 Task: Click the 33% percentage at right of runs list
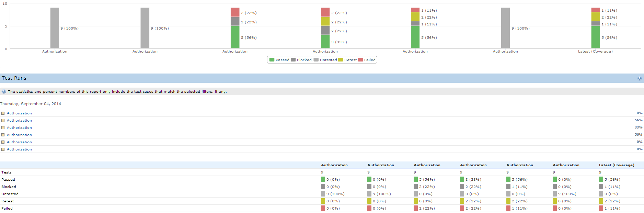point(639,127)
